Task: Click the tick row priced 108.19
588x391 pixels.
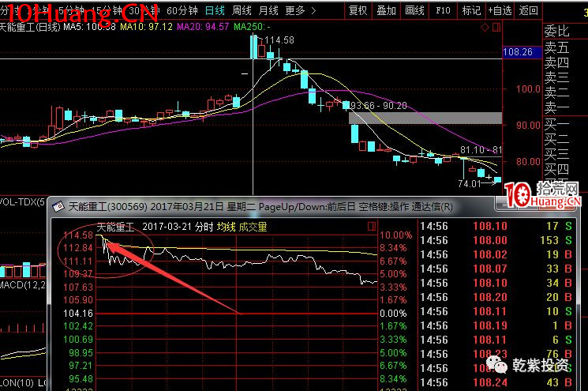Action: 496,325
